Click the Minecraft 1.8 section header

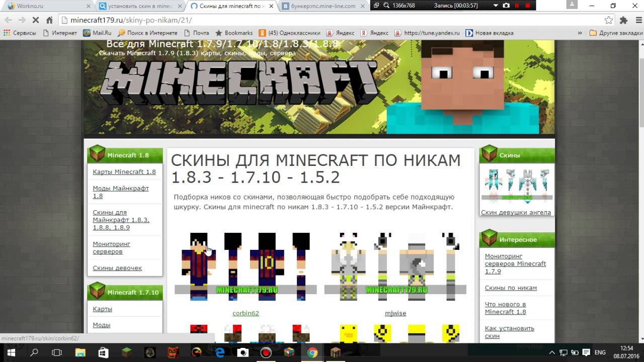coord(125,155)
